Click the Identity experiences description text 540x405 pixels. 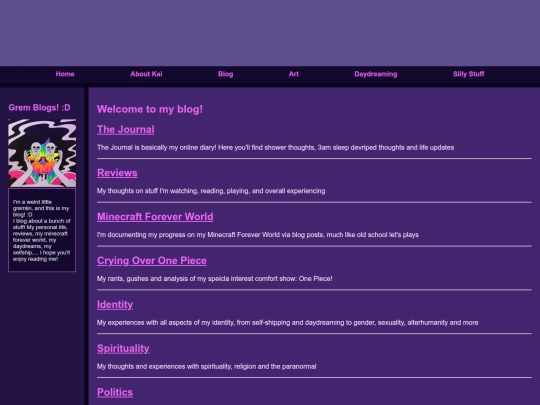pos(287,323)
